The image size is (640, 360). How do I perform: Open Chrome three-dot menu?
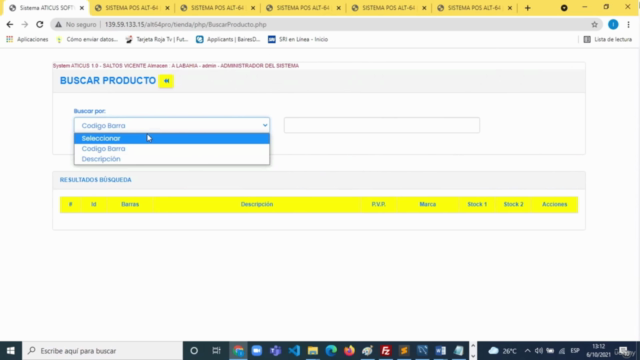click(629, 24)
